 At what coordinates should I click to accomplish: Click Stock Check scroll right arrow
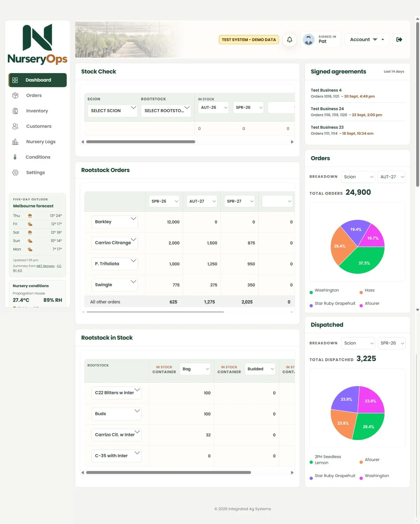pos(292,142)
